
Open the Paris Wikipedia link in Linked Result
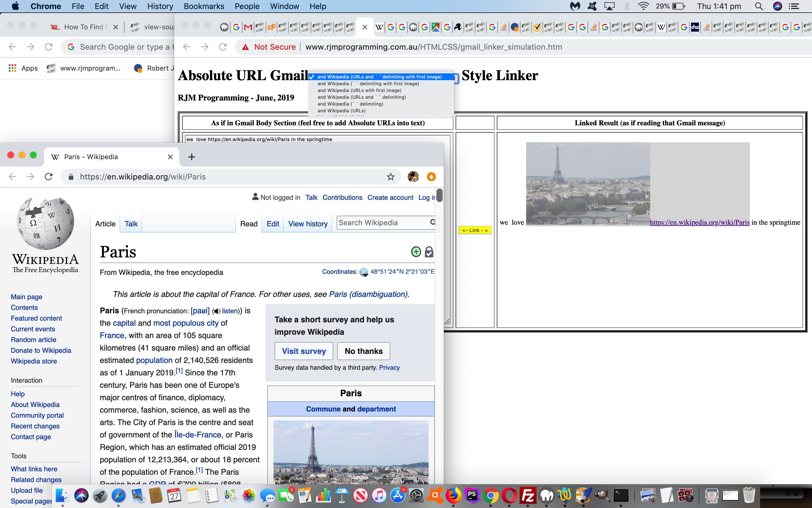click(x=700, y=222)
